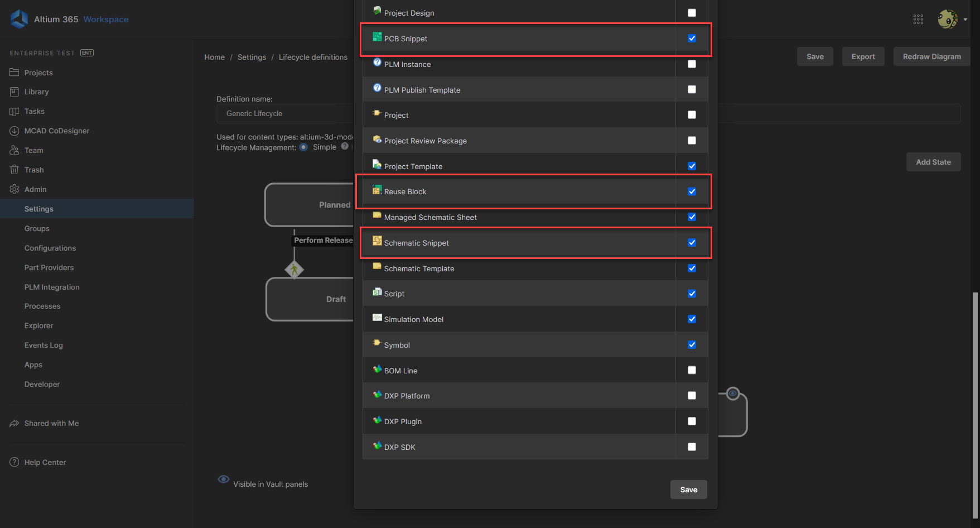Go to Lifecycle definitions breadcrumb link
Screen dimensions: 980x528
[x=313, y=57]
